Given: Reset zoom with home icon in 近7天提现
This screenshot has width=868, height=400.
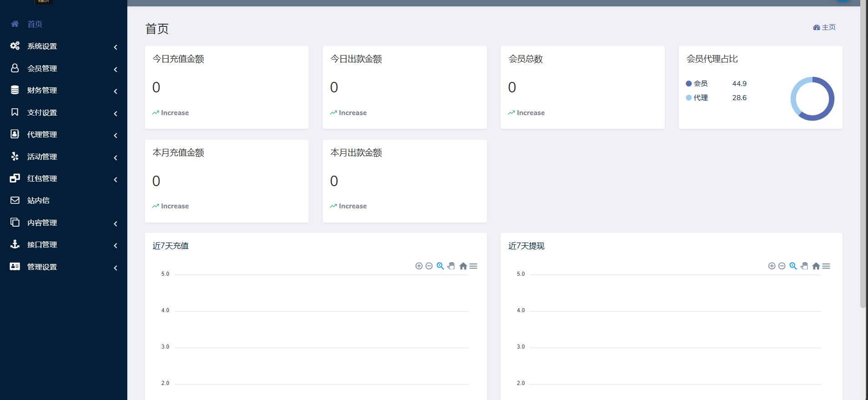Looking at the screenshot, I should 816,266.
